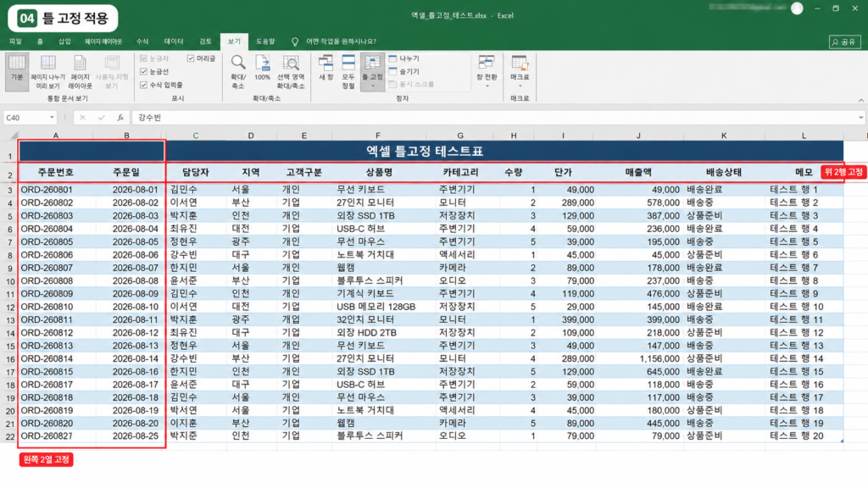Open the 도움말 tab
This screenshot has height=488, width=868.
(265, 42)
